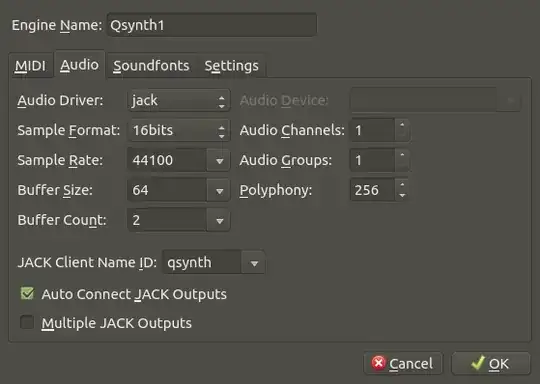The image size is (540, 384).
Task: Click the Audio Channels value field
Action: (373, 130)
